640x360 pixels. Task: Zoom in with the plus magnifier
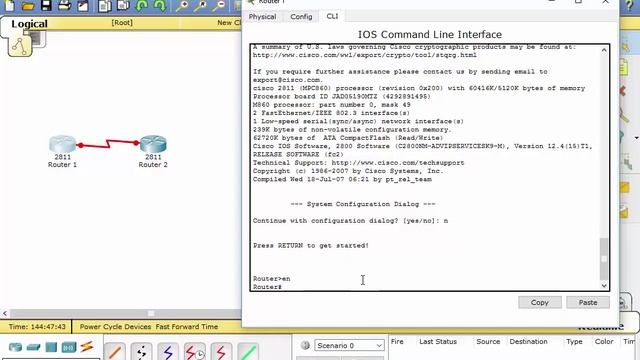(182, 5)
